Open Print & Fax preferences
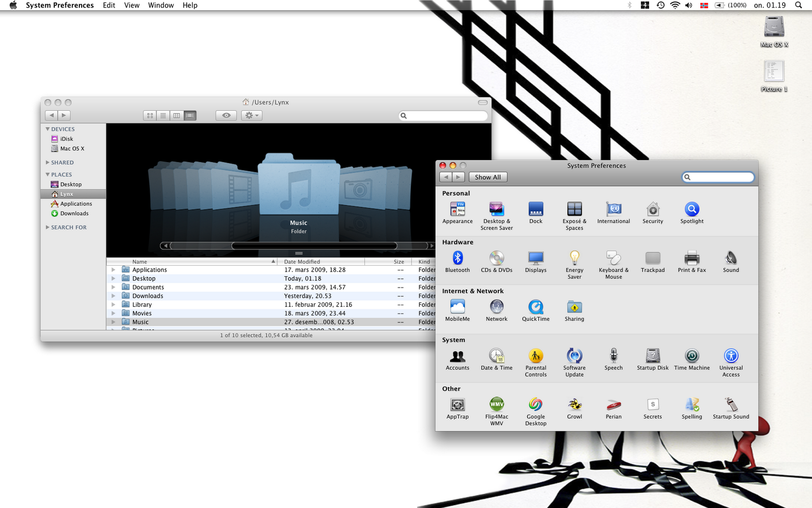 point(692,261)
